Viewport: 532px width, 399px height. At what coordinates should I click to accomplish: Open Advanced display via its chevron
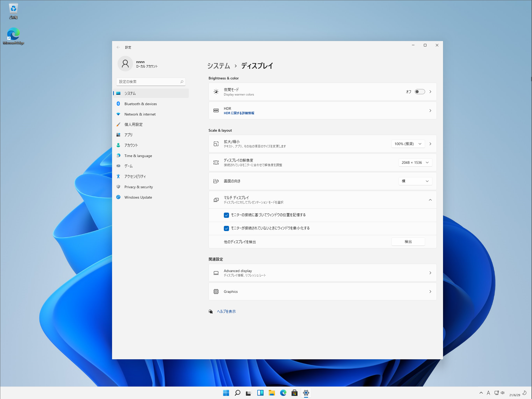point(430,273)
